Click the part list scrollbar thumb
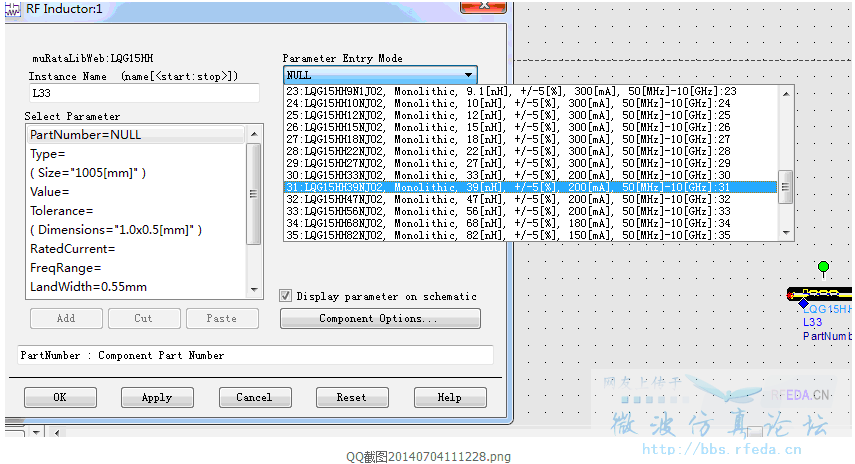 pyautogui.click(x=785, y=187)
